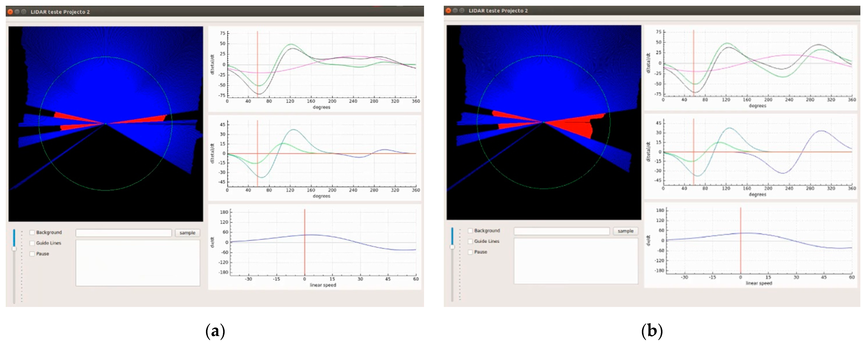Check the Pause box in left window
The image size is (868, 346).
(32, 254)
